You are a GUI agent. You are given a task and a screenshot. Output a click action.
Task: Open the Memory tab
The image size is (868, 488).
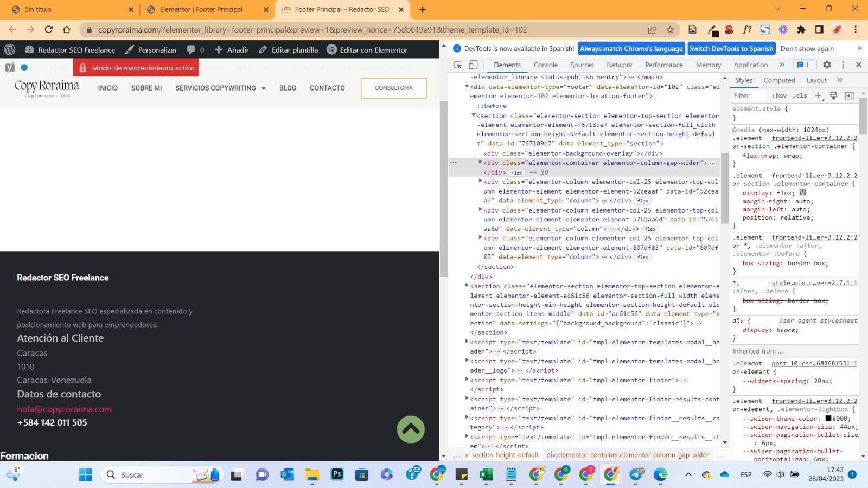pos(709,65)
